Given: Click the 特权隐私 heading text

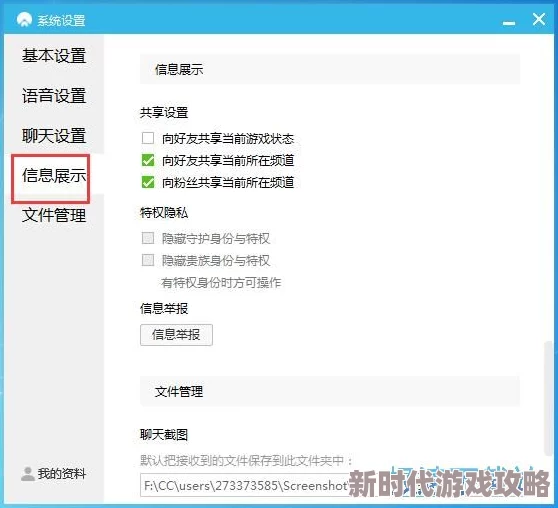Looking at the screenshot, I should tap(164, 213).
